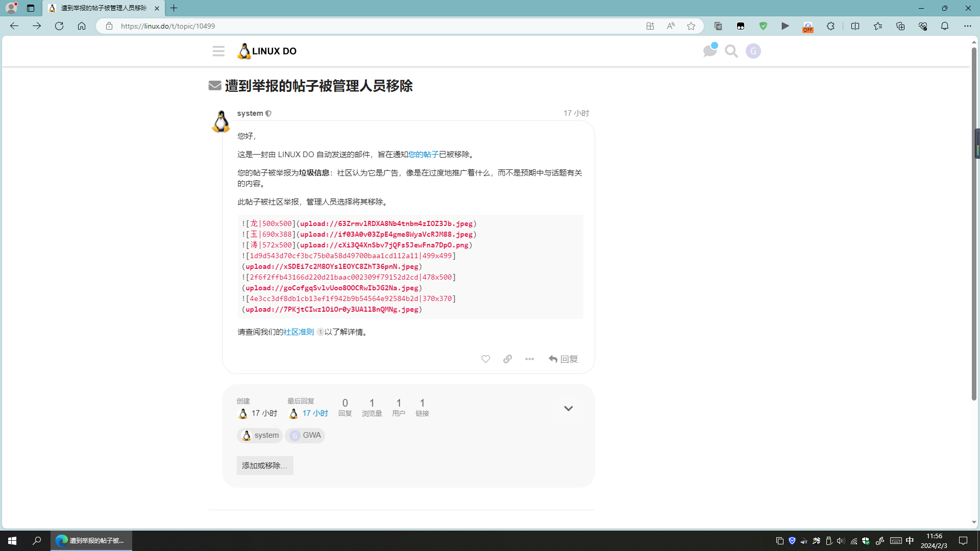Expand topic details chevron
This screenshot has width=980, height=551.
tap(568, 408)
